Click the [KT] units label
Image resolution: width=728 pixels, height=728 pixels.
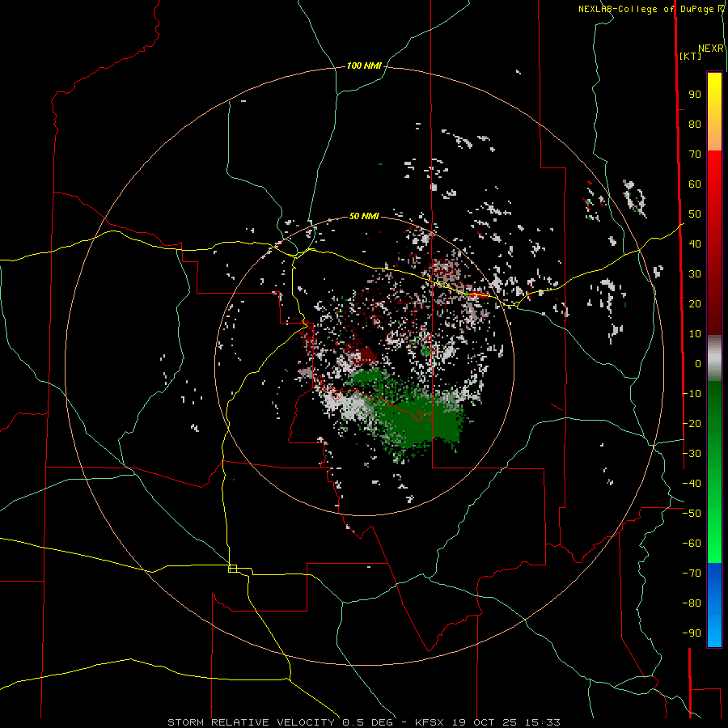[691, 56]
